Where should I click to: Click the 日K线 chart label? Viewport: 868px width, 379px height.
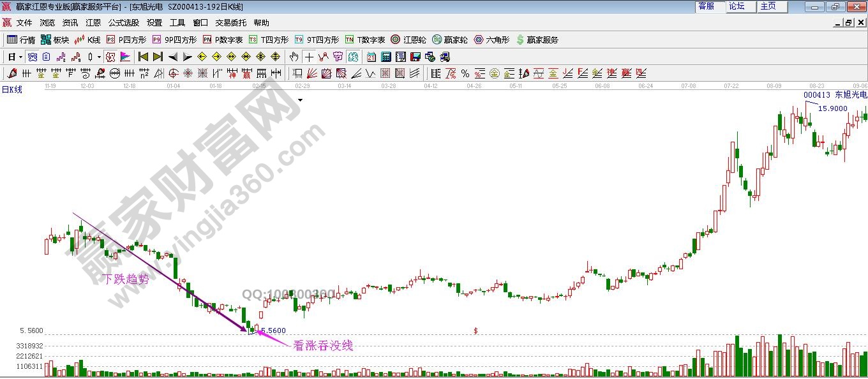point(12,90)
